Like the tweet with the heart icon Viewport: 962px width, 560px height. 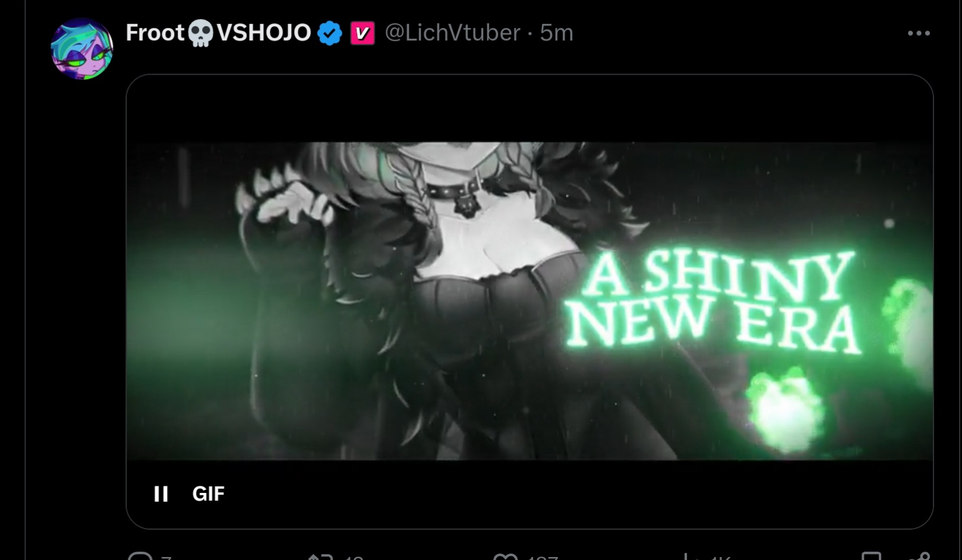(506, 556)
